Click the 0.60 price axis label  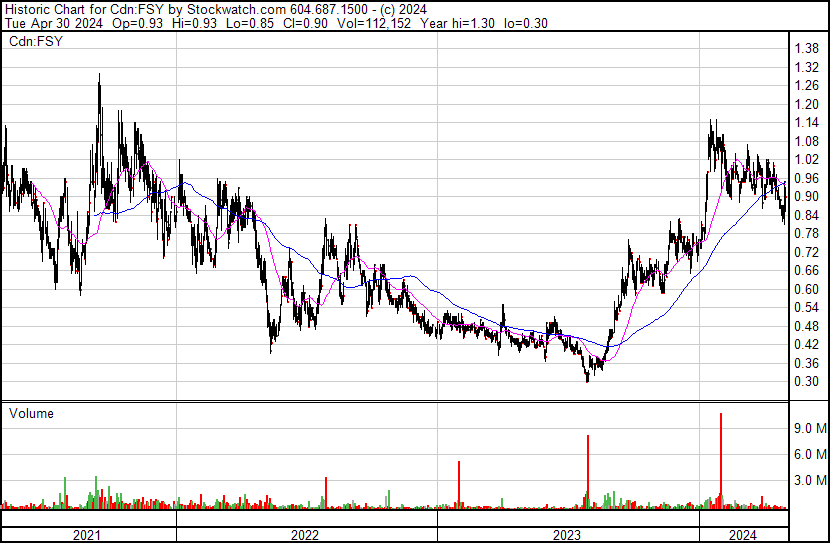(x=806, y=289)
